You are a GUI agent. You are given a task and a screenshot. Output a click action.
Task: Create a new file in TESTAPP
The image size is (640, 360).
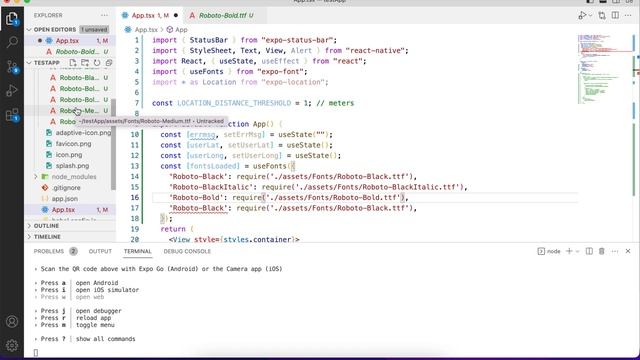coord(73,63)
